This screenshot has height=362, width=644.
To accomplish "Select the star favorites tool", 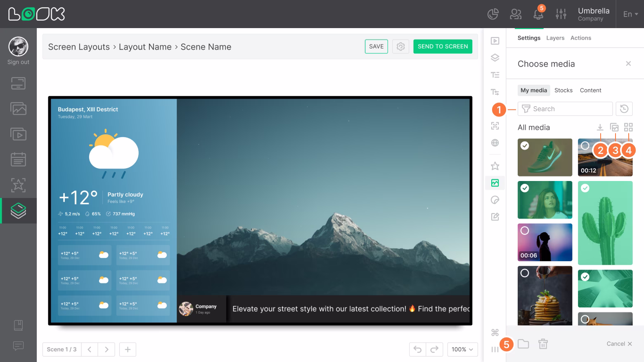I will (x=495, y=166).
